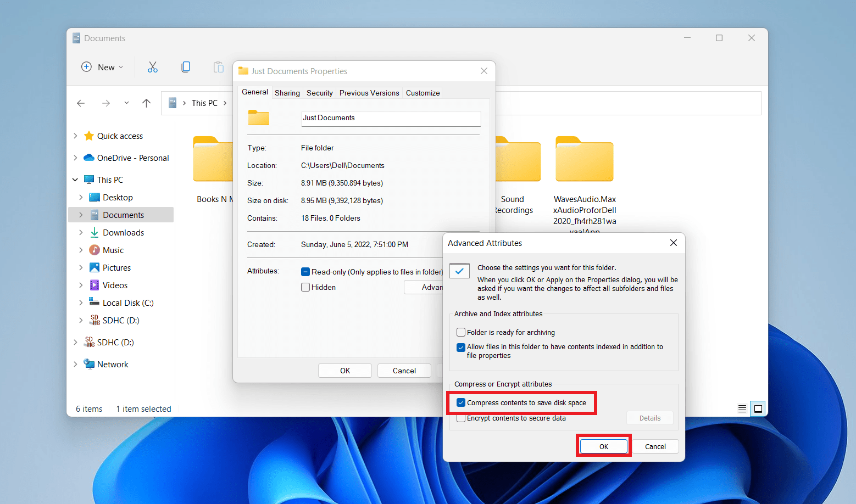Expand the Network tree node
Image resolution: width=856 pixels, height=504 pixels.
tap(75, 364)
